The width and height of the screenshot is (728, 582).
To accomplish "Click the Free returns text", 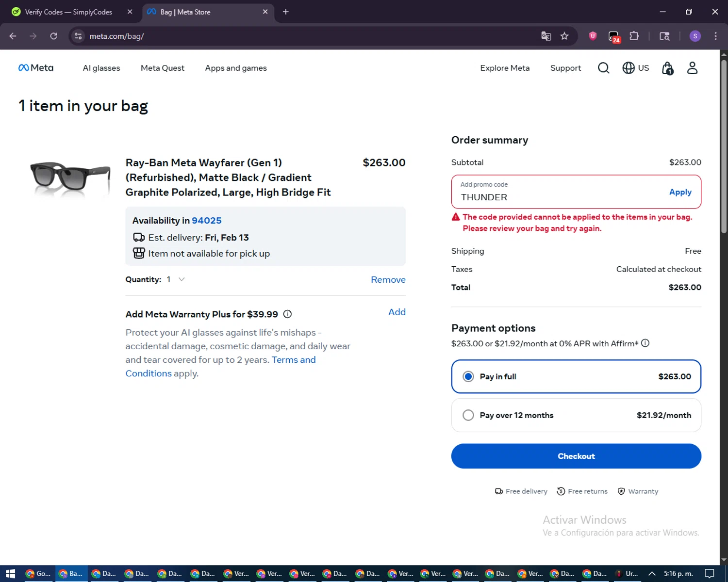I will click(588, 491).
